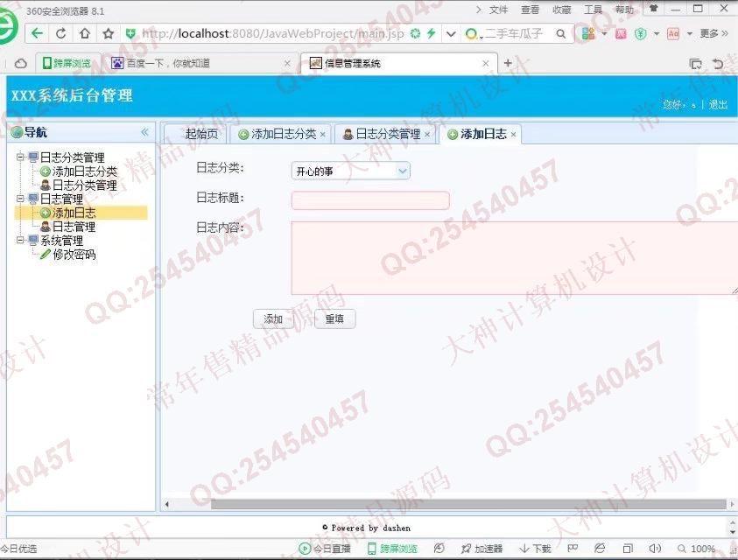This screenshot has width=738, height=560.
Task: Open the 帮助 menu
Action: coord(624,10)
